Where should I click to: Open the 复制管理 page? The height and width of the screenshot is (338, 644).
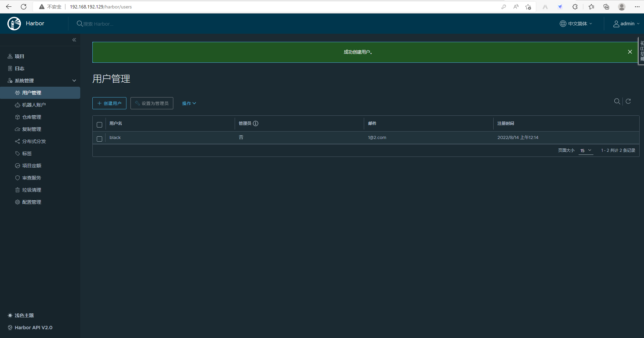(32, 129)
